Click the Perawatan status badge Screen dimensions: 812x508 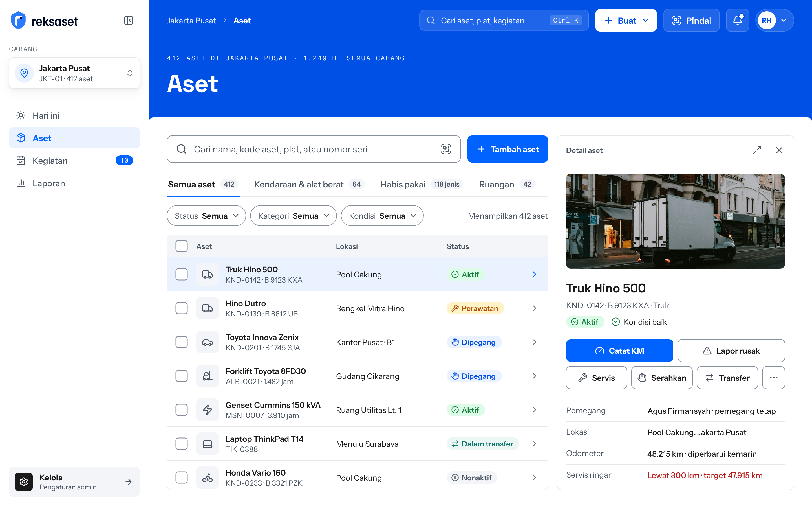(x=475, y=308)
